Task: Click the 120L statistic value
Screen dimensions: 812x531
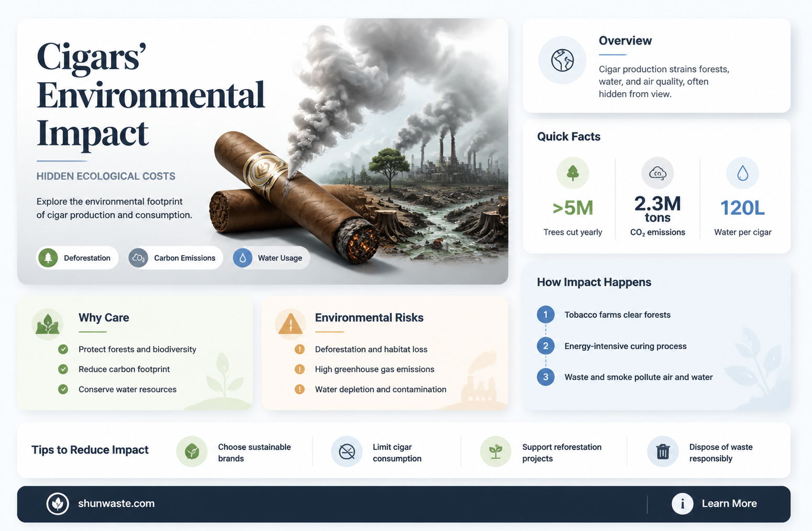Action: (742, 208)
